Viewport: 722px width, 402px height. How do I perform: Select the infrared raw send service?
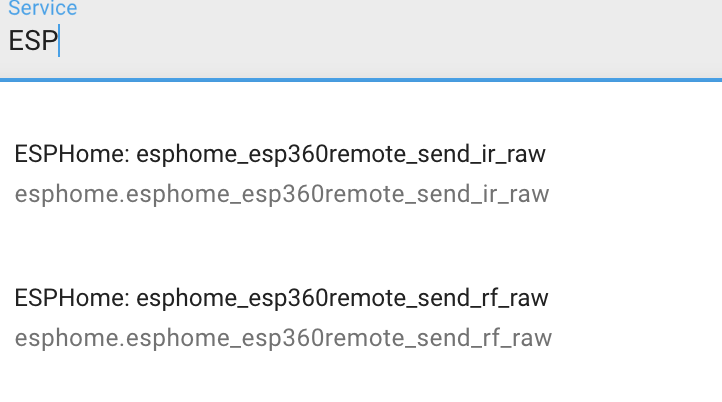tap(361, 173)
